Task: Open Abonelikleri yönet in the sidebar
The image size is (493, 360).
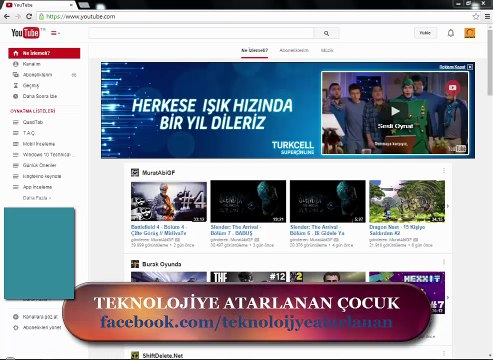Action: click(42, 328)
